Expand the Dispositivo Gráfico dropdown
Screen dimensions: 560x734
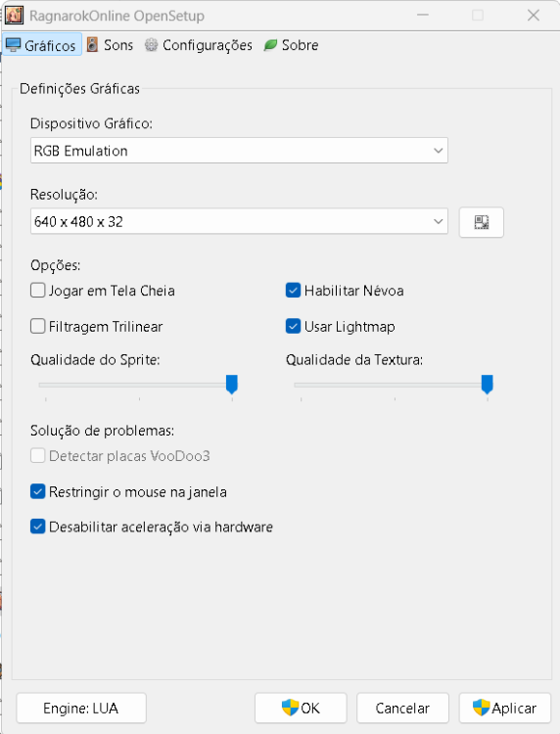[x=239, y=151]
